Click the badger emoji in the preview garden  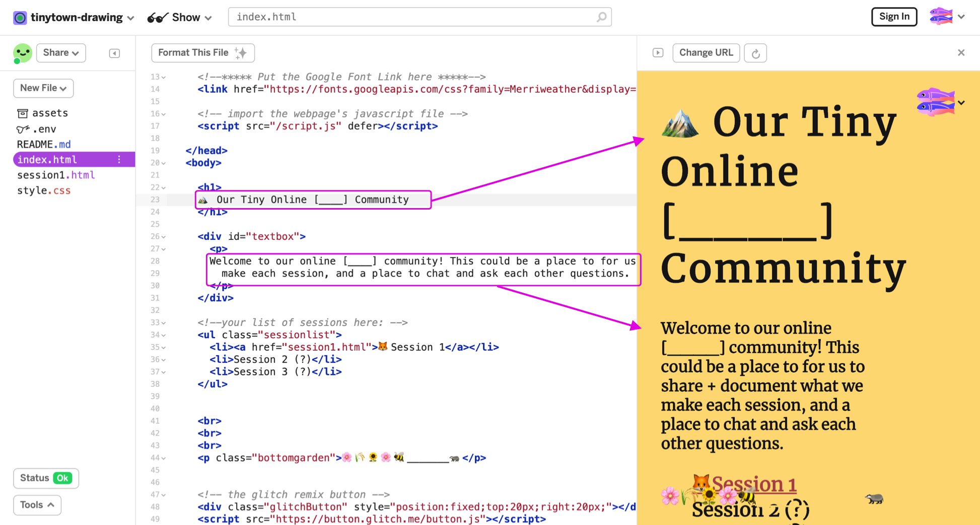pos(874,499)
